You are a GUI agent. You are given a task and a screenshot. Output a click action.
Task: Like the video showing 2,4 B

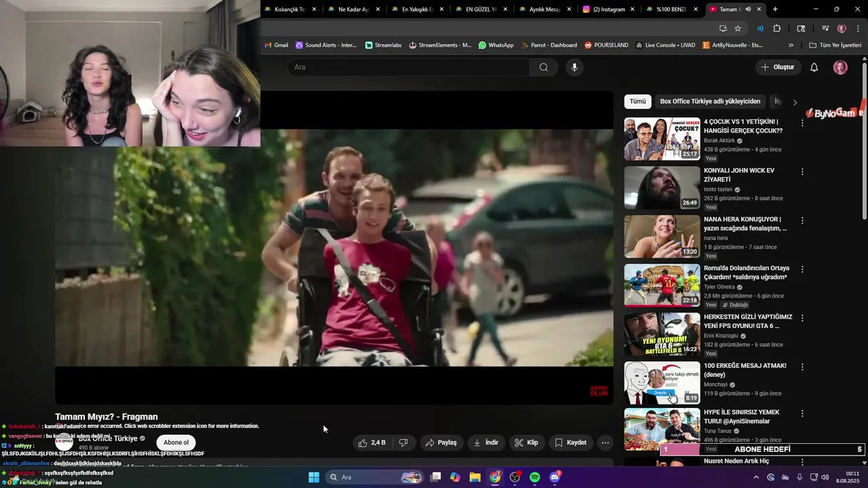372,443
